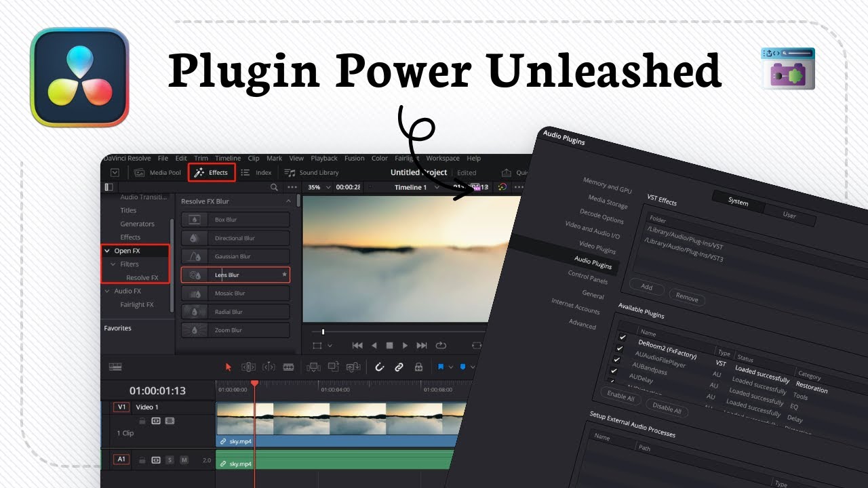Open the Sound Library panel
The height and width of the screenshot is (488, 868).
tap(311, 173)
